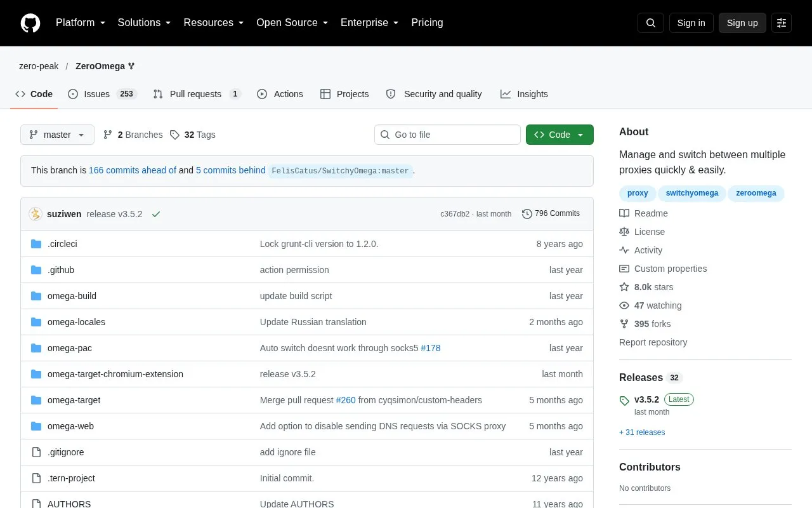Switch to the Pull requests tab
Screen dimensions: 812x508
pyautogui.click(x=197, y=94)
